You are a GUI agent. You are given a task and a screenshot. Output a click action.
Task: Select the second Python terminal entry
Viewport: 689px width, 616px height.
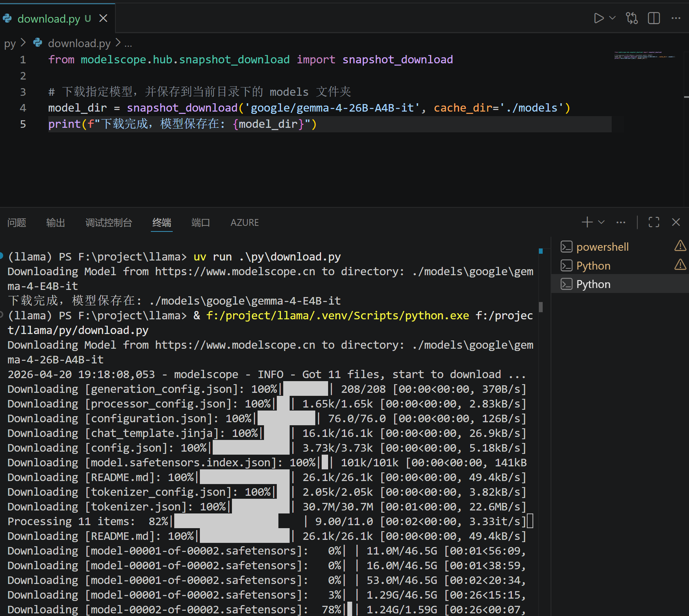click(x=593, y=284)
